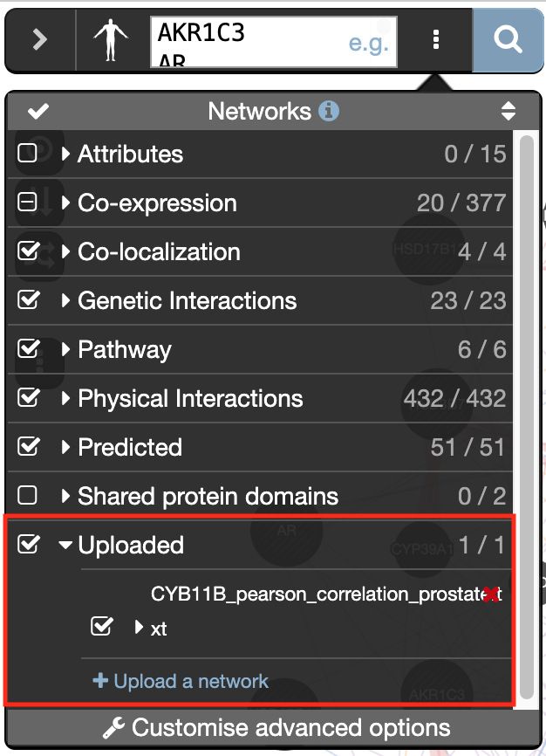
Task: Expand the Genetic Interactions group
Action: [x=66, y=301]
